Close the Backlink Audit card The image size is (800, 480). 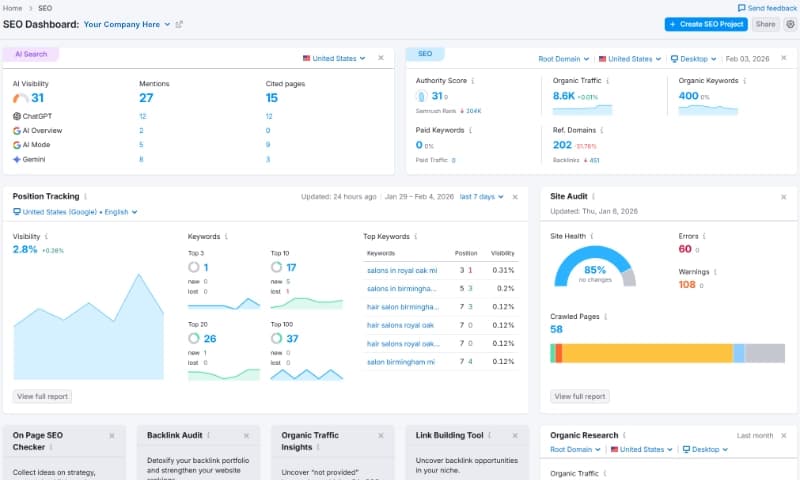(246, 436)
